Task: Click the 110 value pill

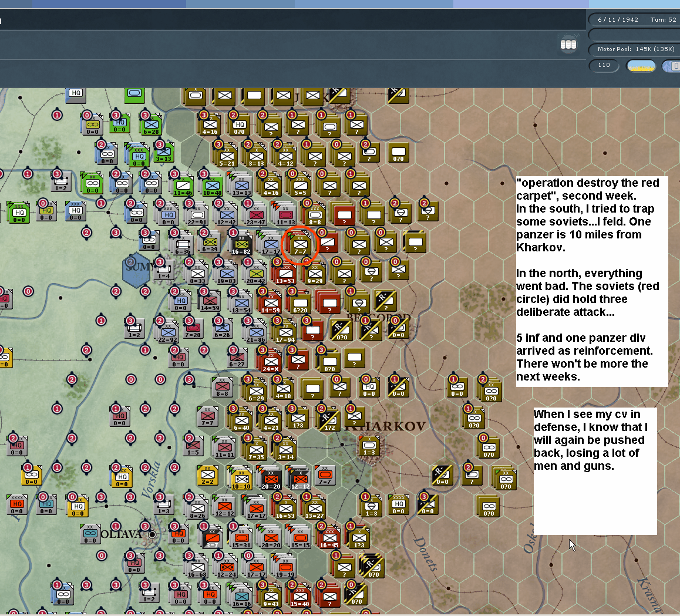Action: tap(604, 66)
